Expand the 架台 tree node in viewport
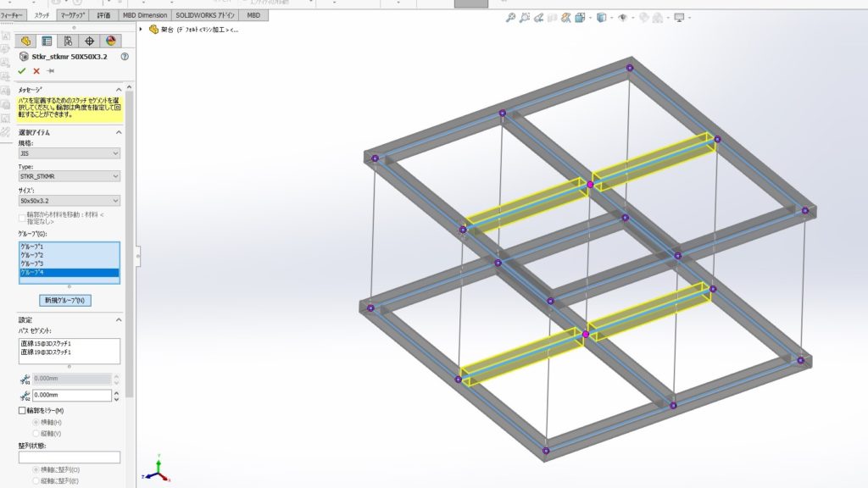This screenshot has width=868, height=488. click(x=142, y=30)
